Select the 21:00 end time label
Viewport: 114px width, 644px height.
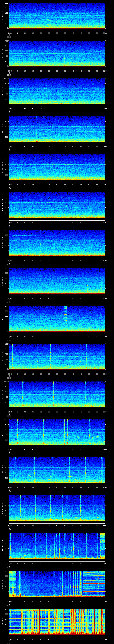(x=105, y=71)
